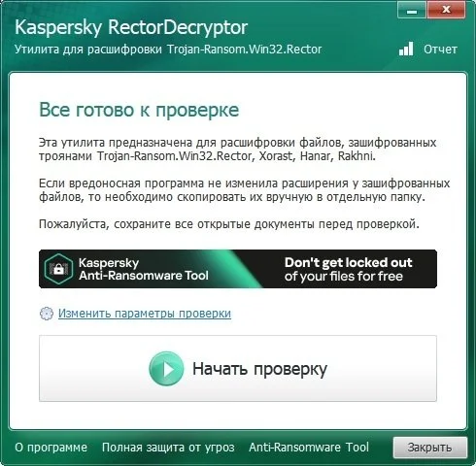Close window with the red X button
Viewport: 476px width, 466px height.
[x=446, y=10]
